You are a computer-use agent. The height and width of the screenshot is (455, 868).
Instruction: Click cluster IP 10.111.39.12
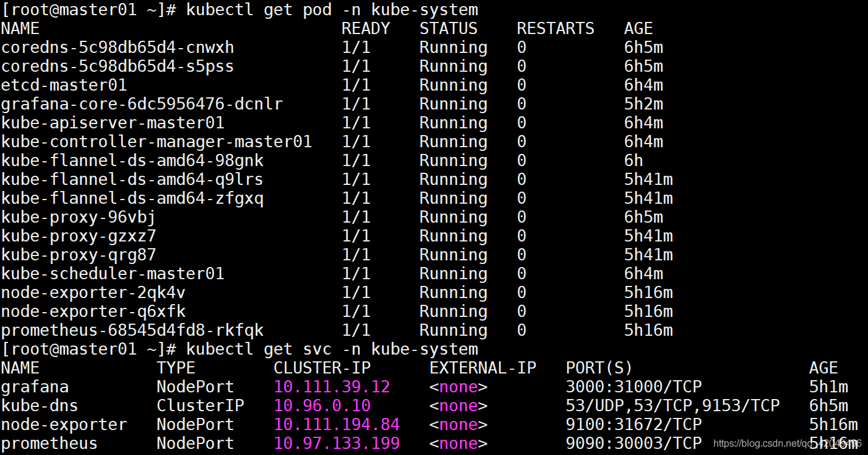point(332,387)
